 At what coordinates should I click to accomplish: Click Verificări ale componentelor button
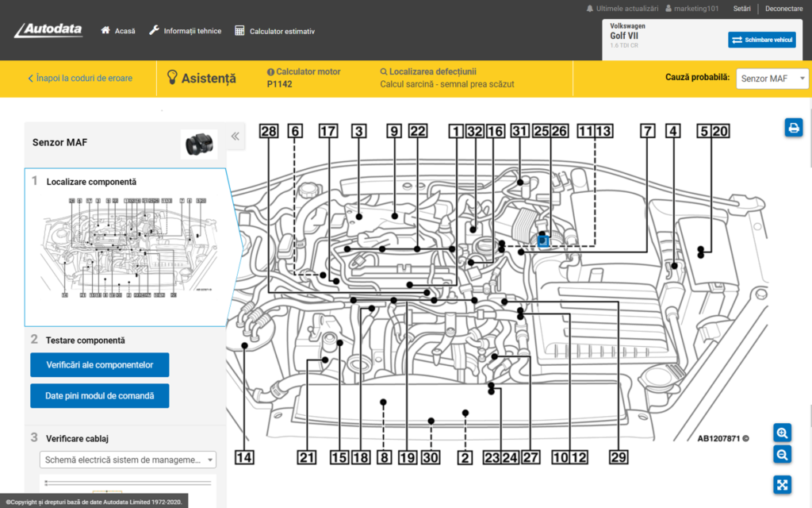[99, 365]
